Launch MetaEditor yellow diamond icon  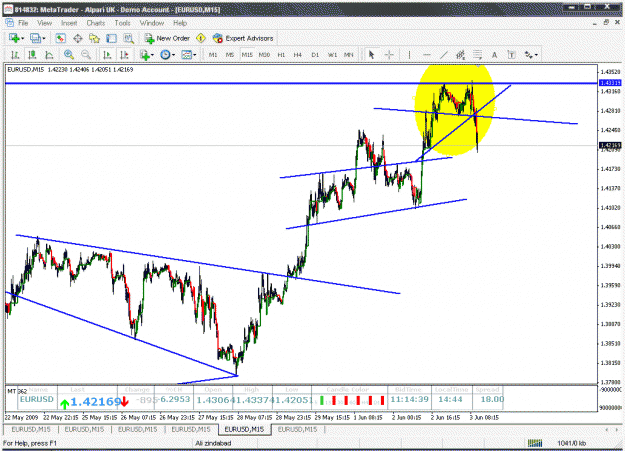201,38
